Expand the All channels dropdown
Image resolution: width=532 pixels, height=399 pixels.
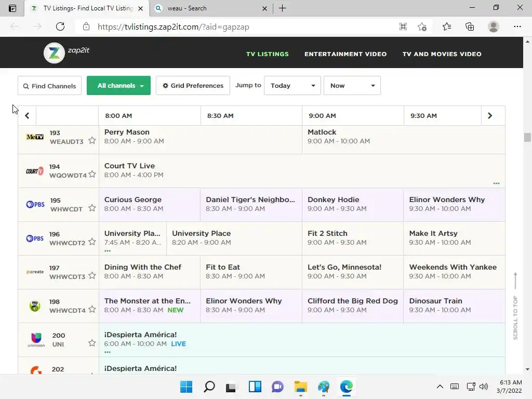[118, 86]
